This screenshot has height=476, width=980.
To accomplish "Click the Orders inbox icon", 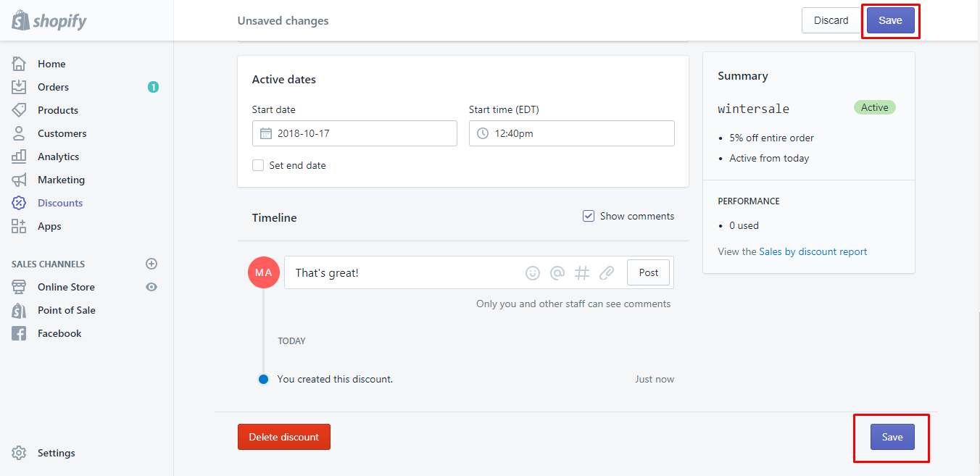I will click(x=20, y=87).
